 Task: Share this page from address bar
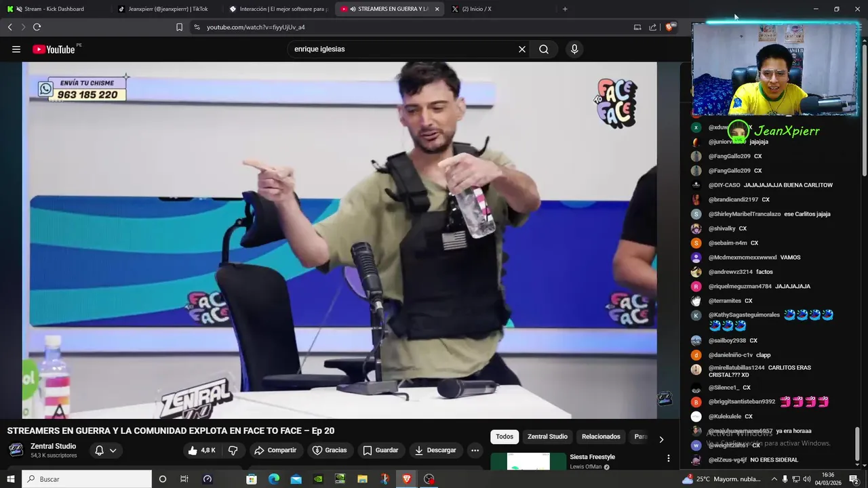pyautogui.click(x=652, y=27)
